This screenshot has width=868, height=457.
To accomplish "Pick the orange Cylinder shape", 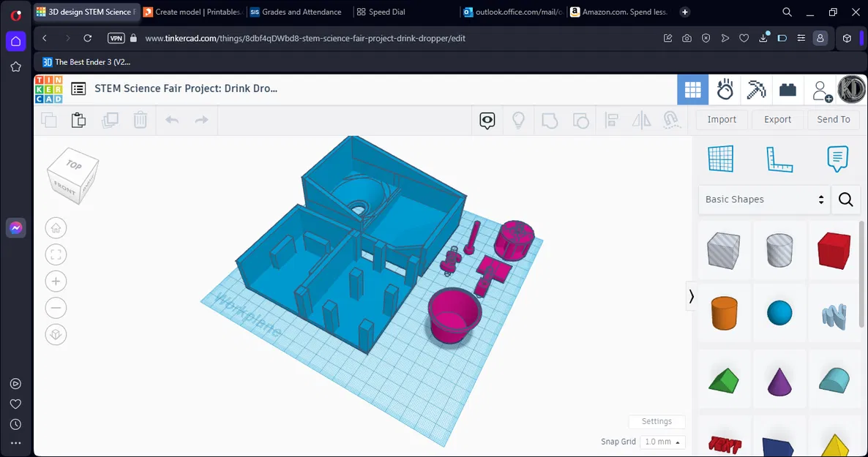I will [724, 313].
